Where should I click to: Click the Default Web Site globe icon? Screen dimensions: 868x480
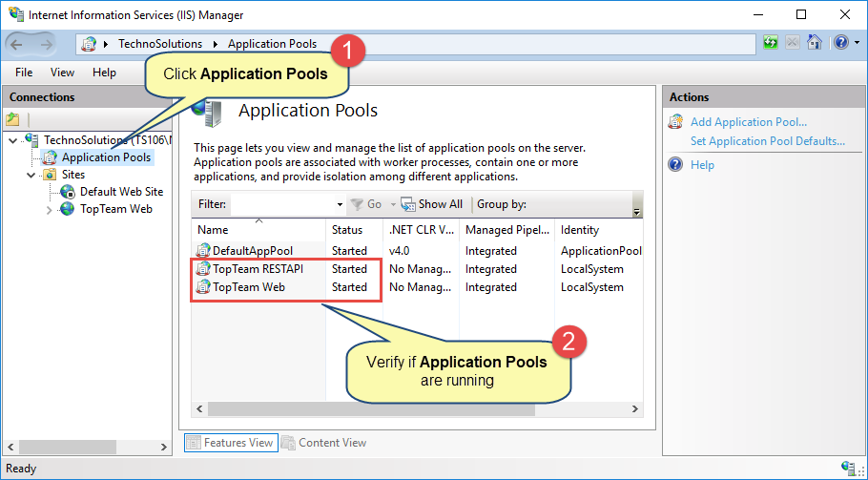tap(68, 192)
